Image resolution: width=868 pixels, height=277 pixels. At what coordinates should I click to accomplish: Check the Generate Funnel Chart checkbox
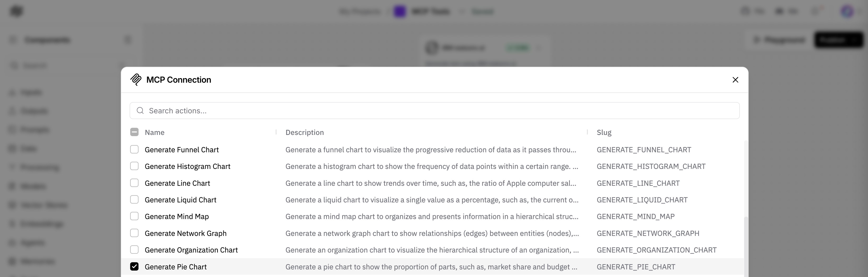[134, 149]
